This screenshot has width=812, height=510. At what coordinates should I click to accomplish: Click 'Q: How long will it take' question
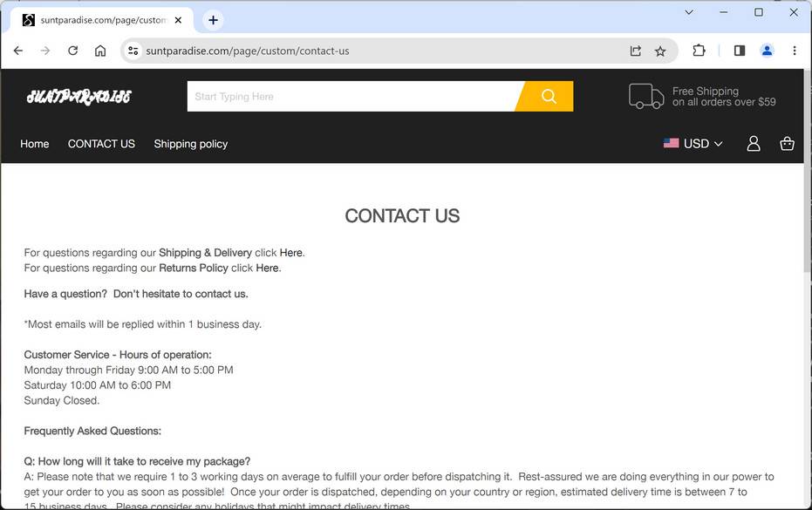(137, 461)
